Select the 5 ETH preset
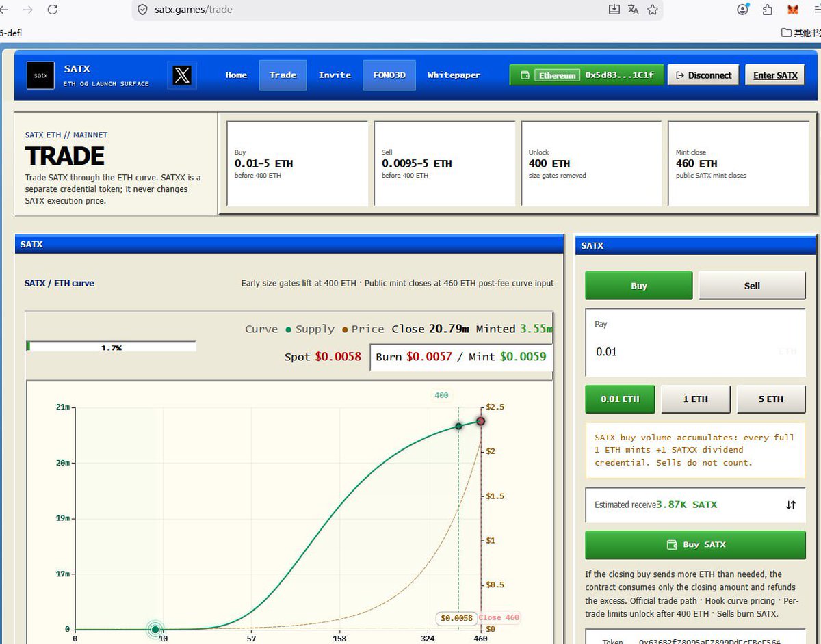821x644 pixels. 771,399
